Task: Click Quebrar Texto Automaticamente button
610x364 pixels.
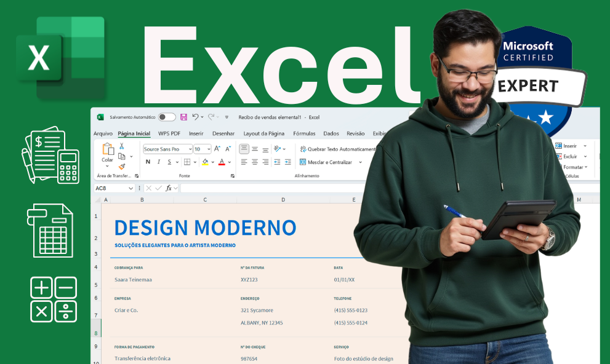Action: point(338,149)
